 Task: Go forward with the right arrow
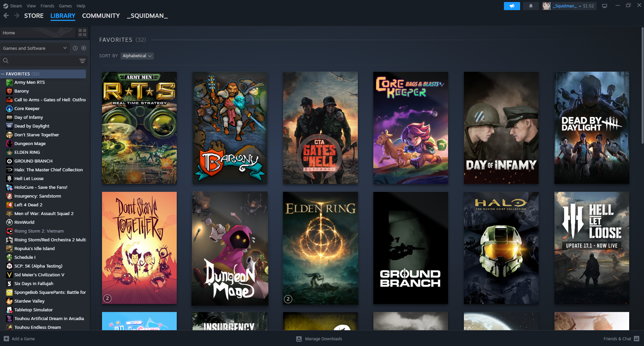16,15
